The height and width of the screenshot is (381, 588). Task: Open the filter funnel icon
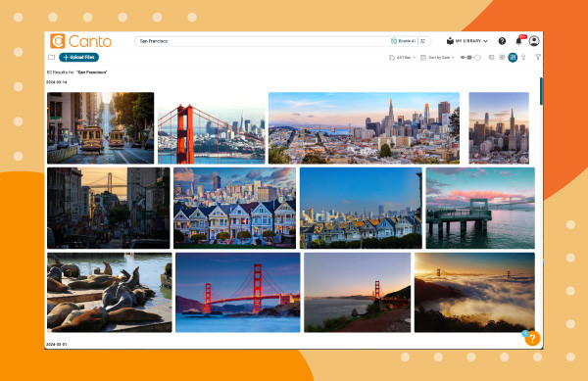tap(538, 58)
